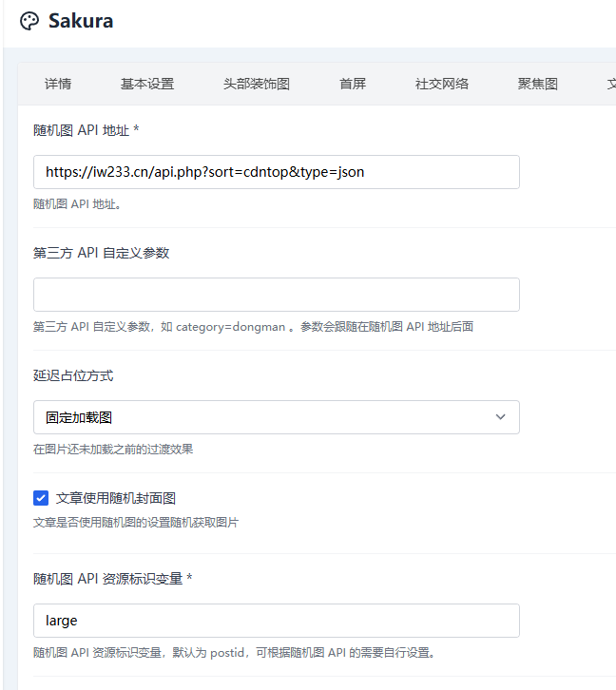Switch to the 详情 tab
This screenshot has width=616, height=690.
point(58,84)
